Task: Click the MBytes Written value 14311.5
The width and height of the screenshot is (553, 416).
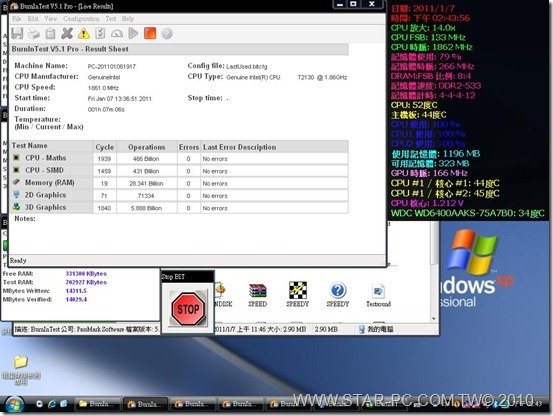Action: [76, 291]
